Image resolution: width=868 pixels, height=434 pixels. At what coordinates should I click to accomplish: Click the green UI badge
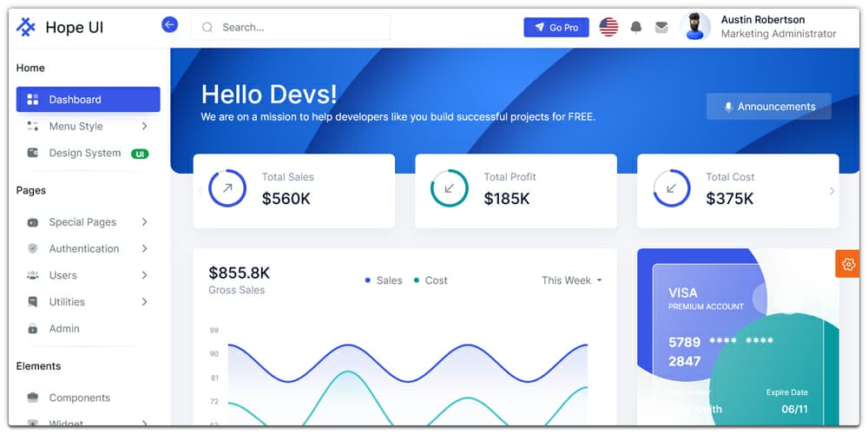(140, 154)
